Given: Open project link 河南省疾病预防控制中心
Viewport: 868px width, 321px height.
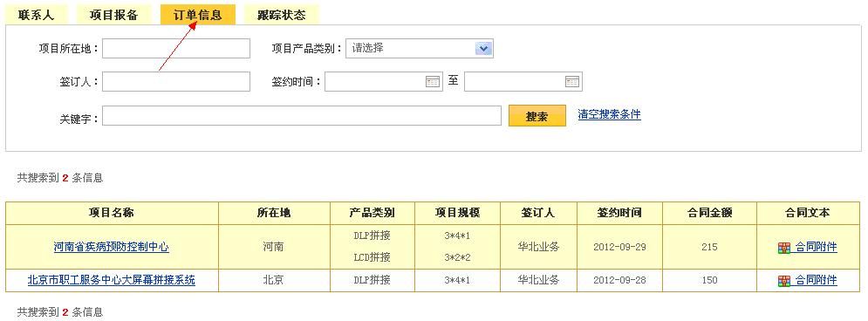Looking at the screenshot, I should (112, 247).
